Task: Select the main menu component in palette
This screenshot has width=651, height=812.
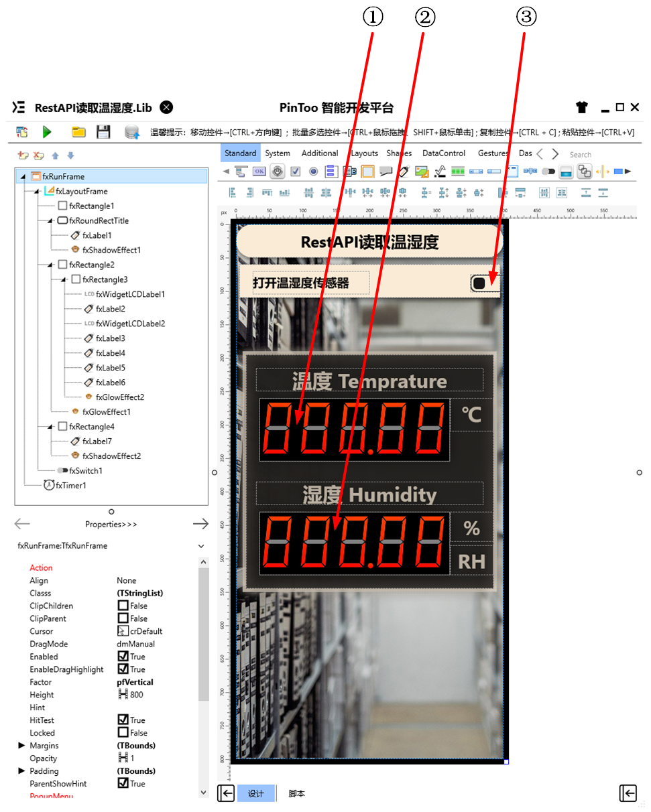Action: (x=241, y=172)
